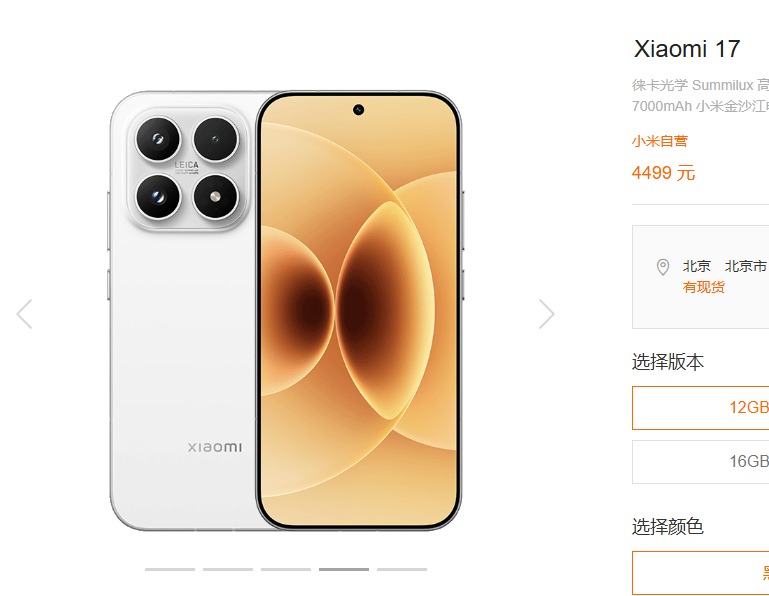Go to the second carousel indicator
Screen dimensions: 769x596
tap(228, 570)
